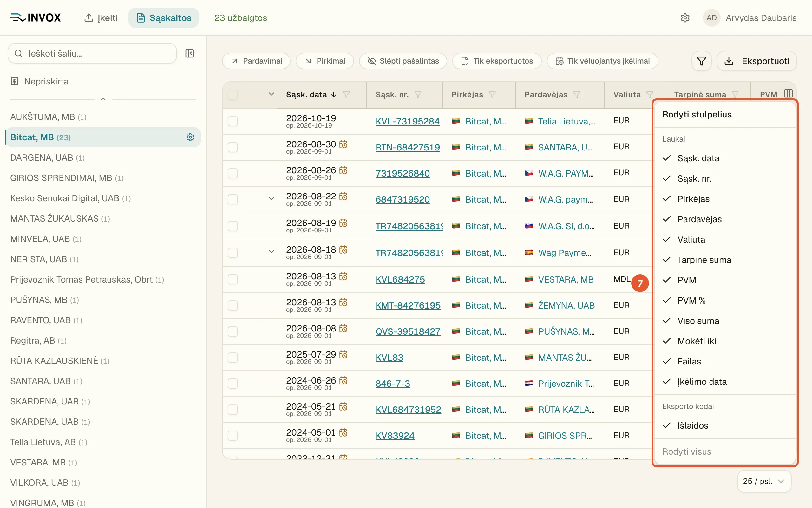Click late upload icon on 2026-08-08 row

[x=343, y=328]
